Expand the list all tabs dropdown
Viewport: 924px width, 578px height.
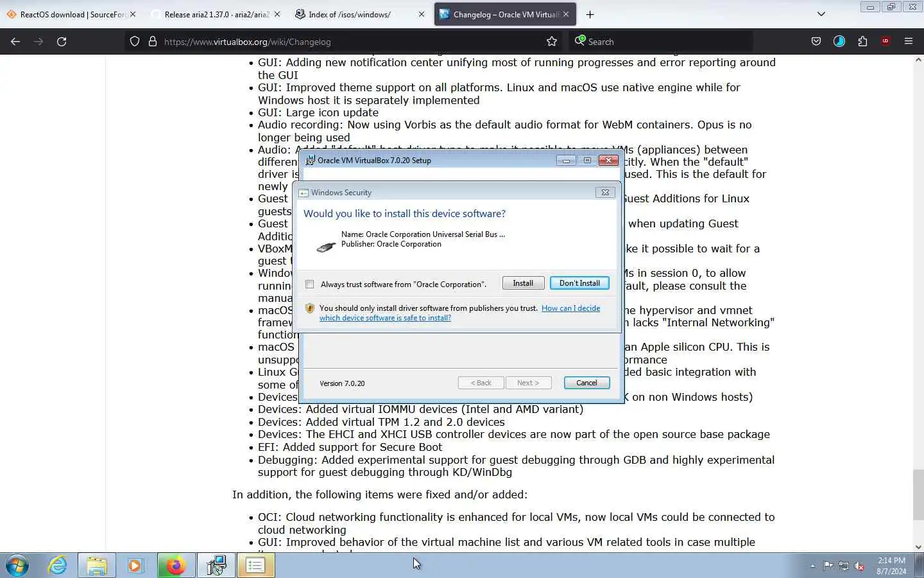tap(821, 14)
